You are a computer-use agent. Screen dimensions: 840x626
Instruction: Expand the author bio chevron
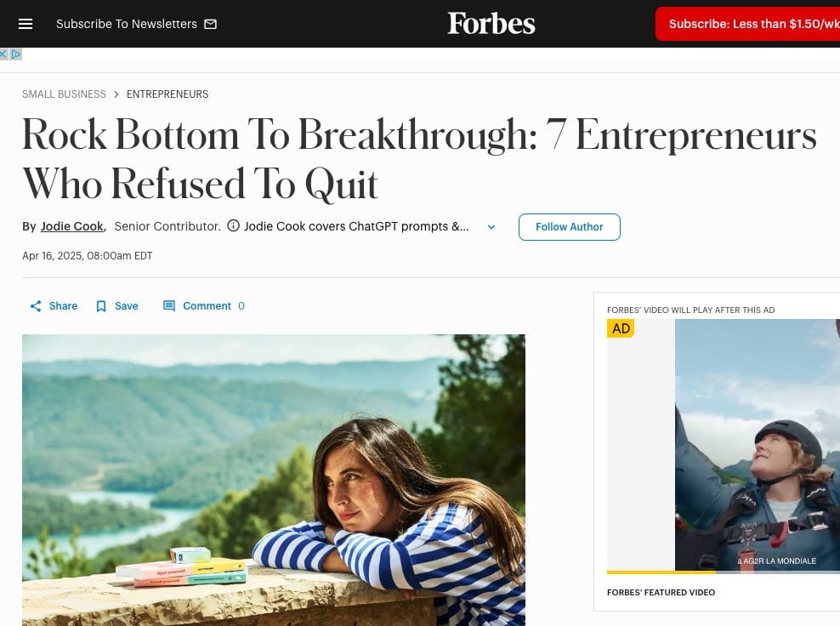[491, 227]
